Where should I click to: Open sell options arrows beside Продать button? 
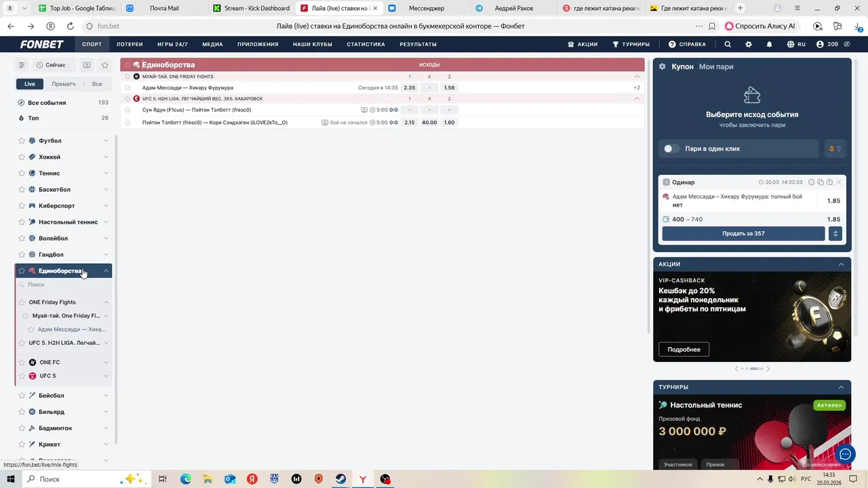[835, 234]
